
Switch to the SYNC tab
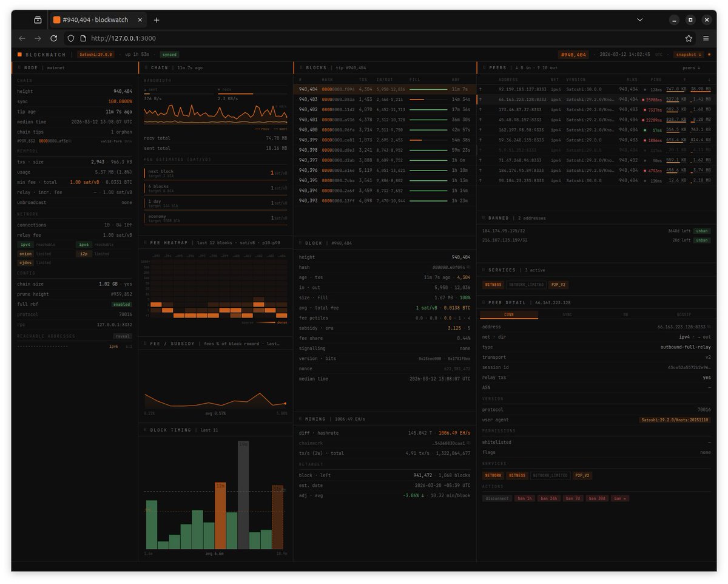(x=567, y=314)
